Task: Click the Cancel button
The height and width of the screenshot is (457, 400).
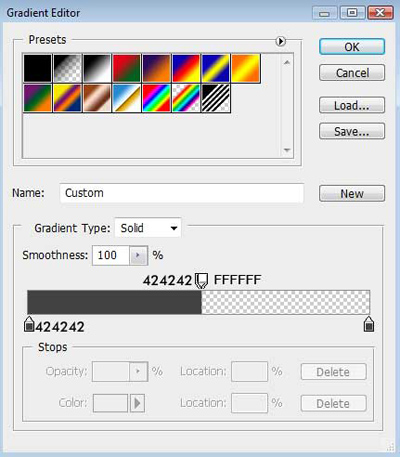Action: tap(352, 73)
